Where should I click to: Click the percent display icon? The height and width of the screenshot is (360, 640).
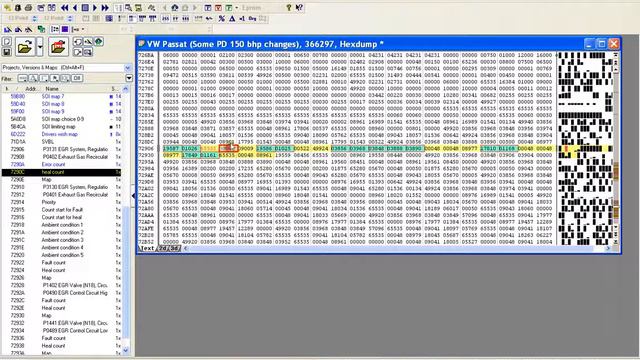point(222,18)
